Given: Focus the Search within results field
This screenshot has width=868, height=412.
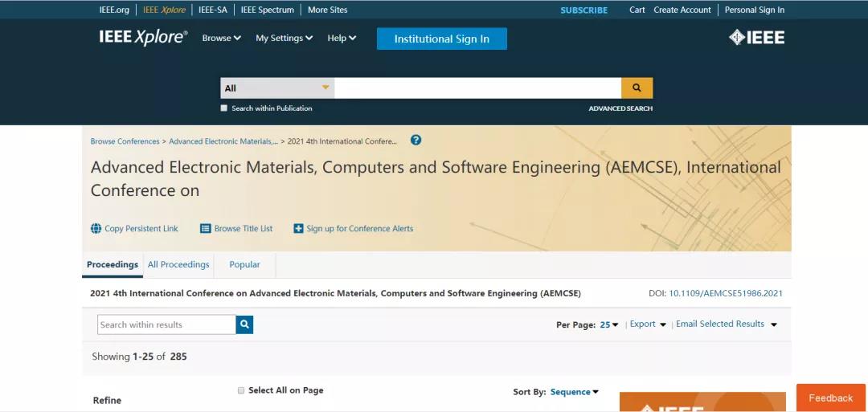Looking at the screenshot, I should [x=166, y=324].
